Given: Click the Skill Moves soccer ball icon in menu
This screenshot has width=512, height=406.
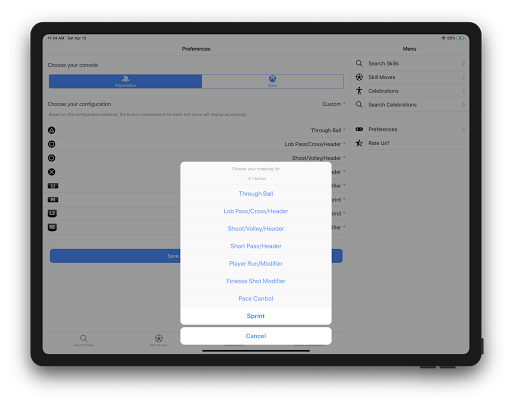Looking at the screenshot, I should (x=359, y=77).
